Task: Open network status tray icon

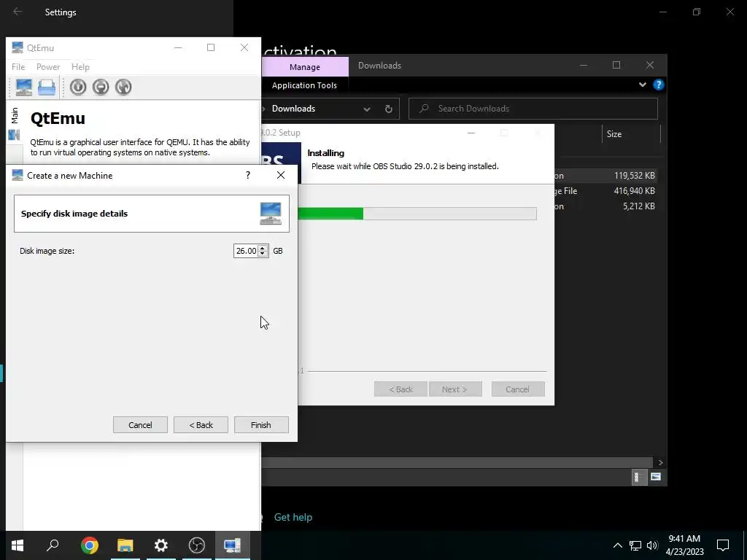Action: coord(635,545)
